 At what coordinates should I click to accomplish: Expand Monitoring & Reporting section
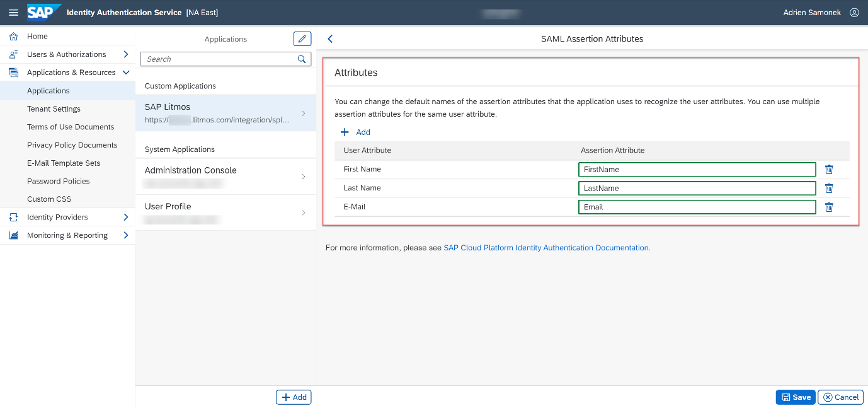(x=126, y=235)
